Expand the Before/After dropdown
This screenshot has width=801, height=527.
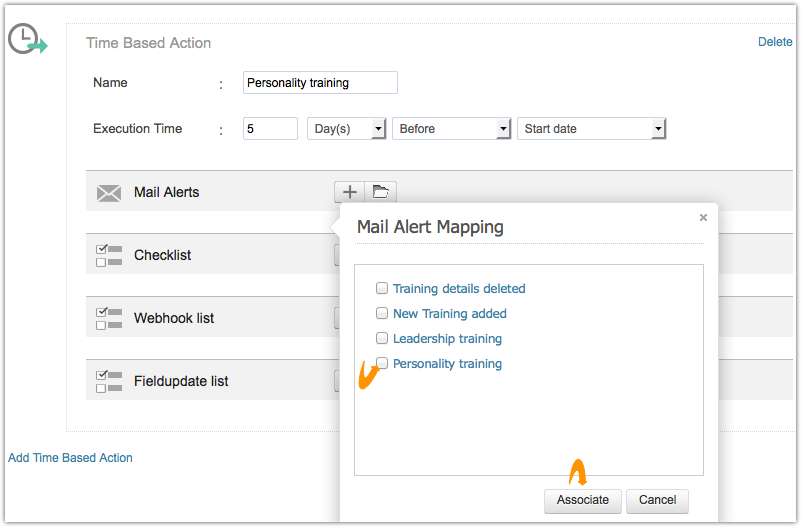[x=451, y=129]
